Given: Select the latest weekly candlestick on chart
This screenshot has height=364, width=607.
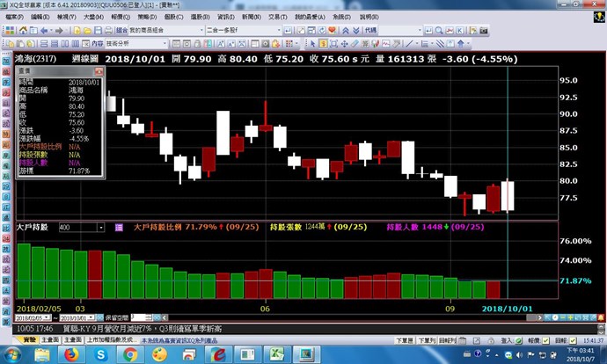Looking at the screenshot, I should (508, 195).
